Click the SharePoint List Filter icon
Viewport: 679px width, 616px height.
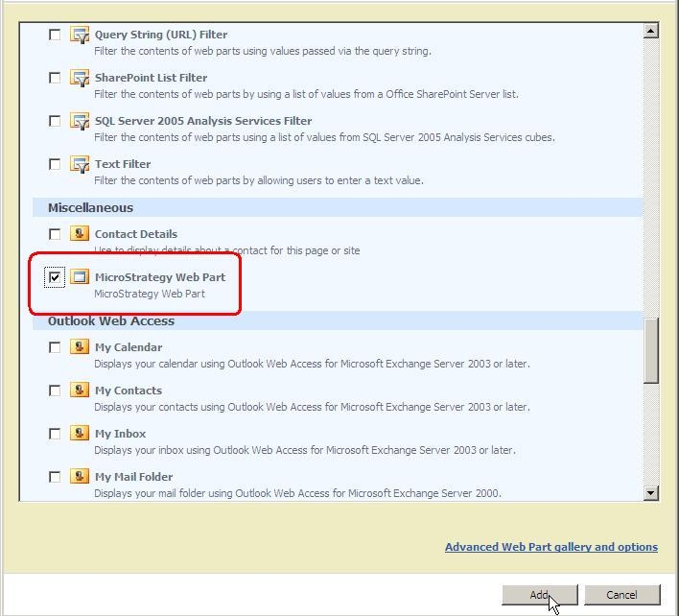click(80, 79)
